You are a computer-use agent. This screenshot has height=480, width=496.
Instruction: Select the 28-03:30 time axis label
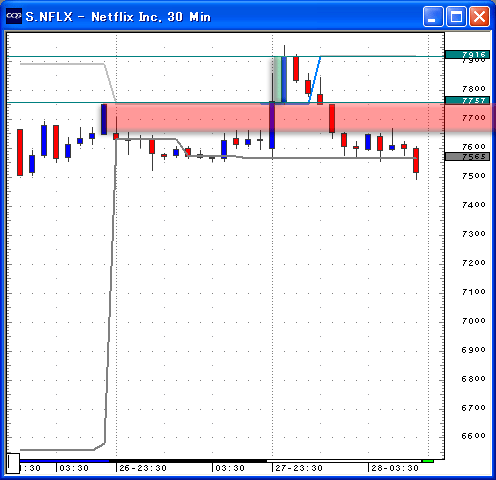[x=395, y=468]
